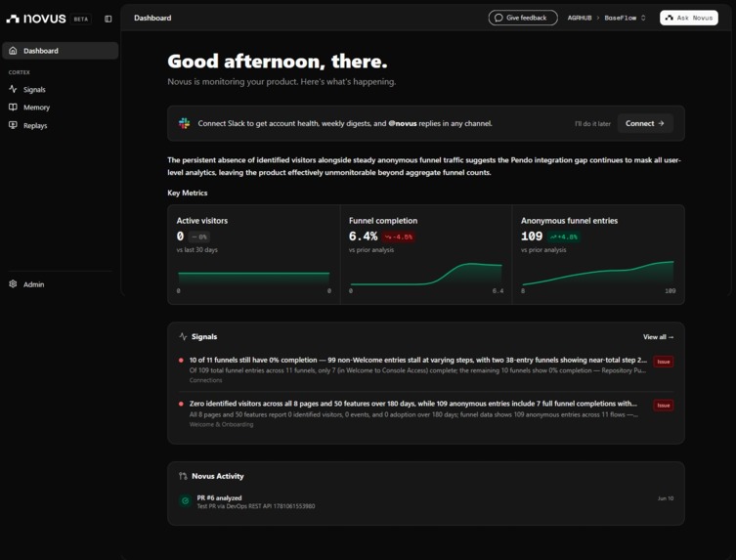The height and width of the screenshot is (560, 736).
Task: Open the PR #6 analyzed activity entry
Action: coord(426,501)
